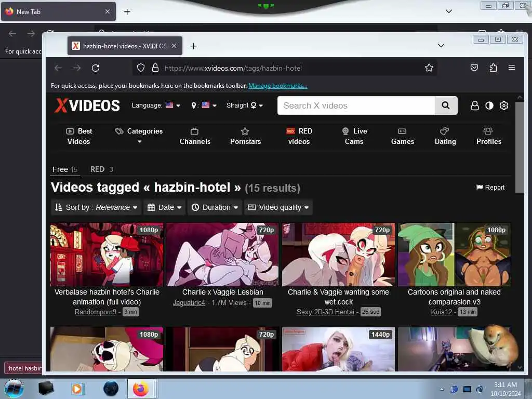Open the Games section
Image resolution: width=532 pixels, height=399 pixels.
(x=403, y=136)
